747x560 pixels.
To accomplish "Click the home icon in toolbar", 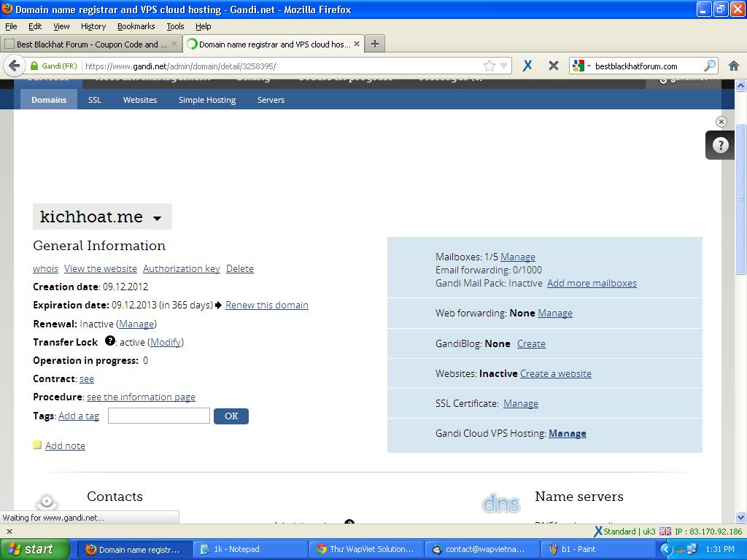I will pos(734,66).
